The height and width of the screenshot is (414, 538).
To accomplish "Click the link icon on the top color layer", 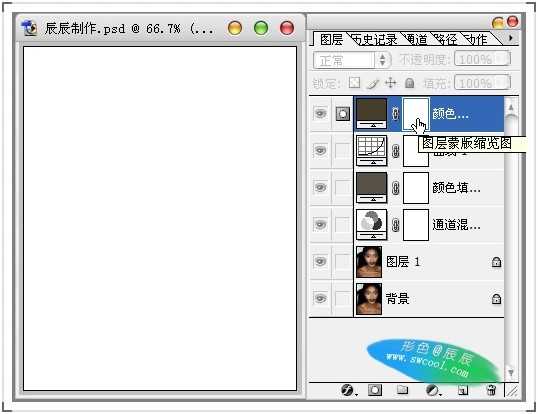I will tap(395, 114).
